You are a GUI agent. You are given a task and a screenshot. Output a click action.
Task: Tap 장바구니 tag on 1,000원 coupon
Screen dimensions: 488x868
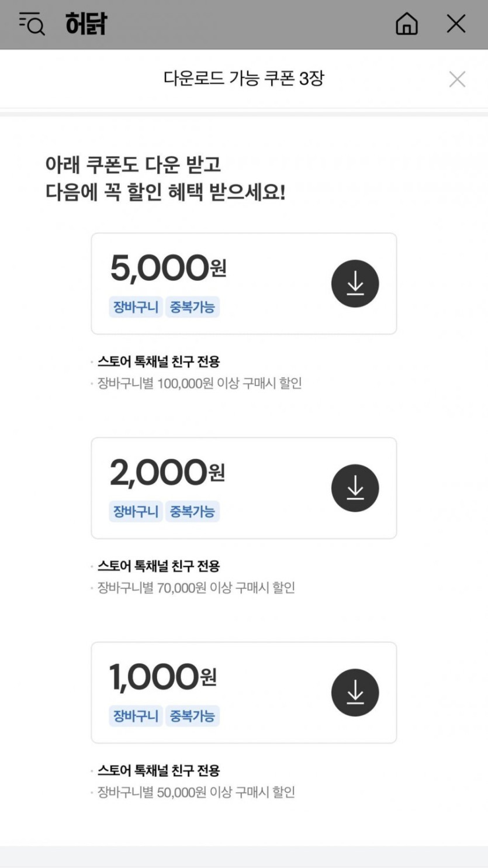(x=136, y=716)
